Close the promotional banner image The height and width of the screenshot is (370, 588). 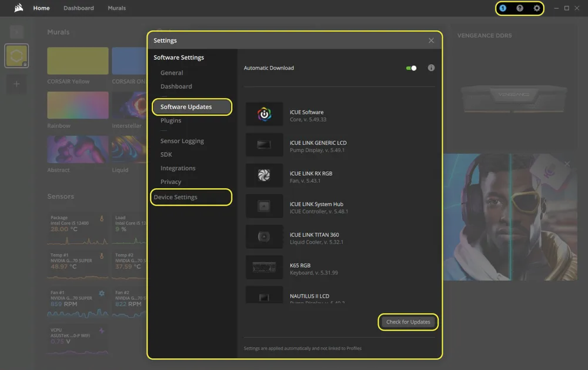tap(567, 164)
